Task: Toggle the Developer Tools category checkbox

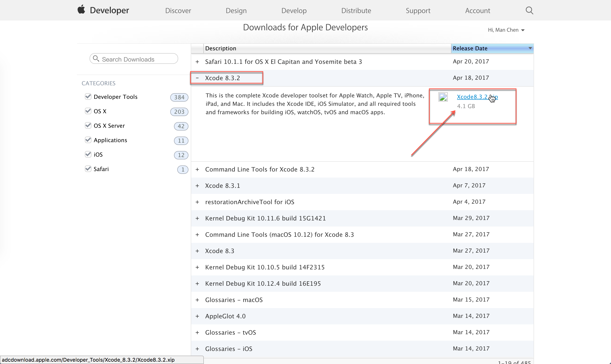Action: (x=88, y=96)
